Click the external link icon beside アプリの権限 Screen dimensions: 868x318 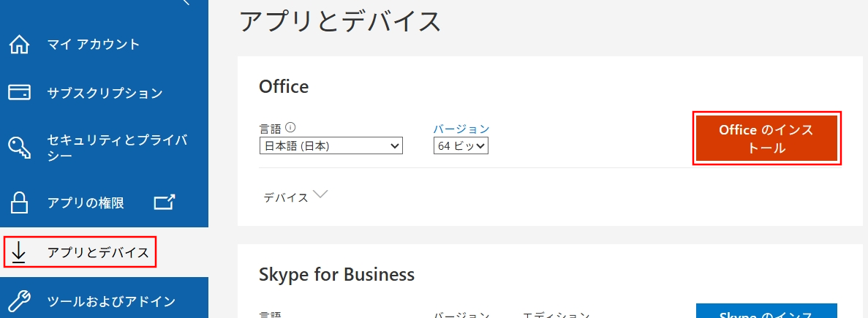coord(165,202)
